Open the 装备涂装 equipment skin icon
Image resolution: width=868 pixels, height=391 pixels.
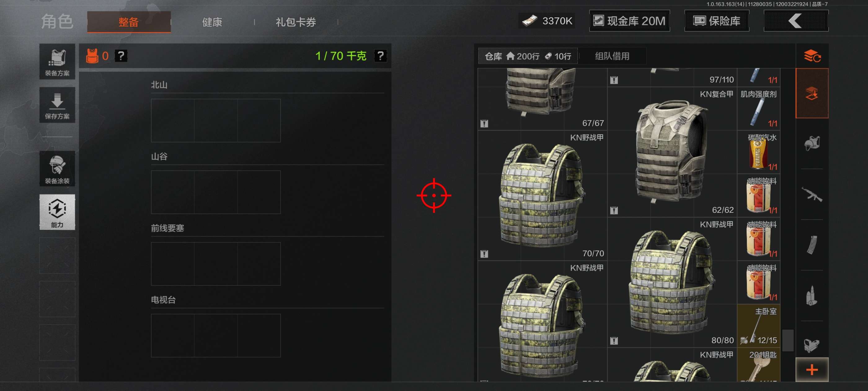(x=57, y=169)
